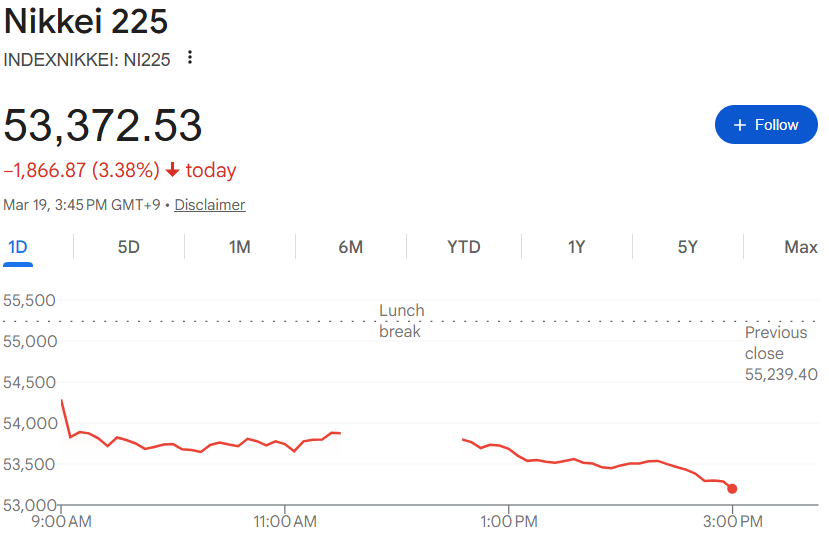Select the Max range tab
The width and height of the screenshot is (829, 535).
[800, 247]
